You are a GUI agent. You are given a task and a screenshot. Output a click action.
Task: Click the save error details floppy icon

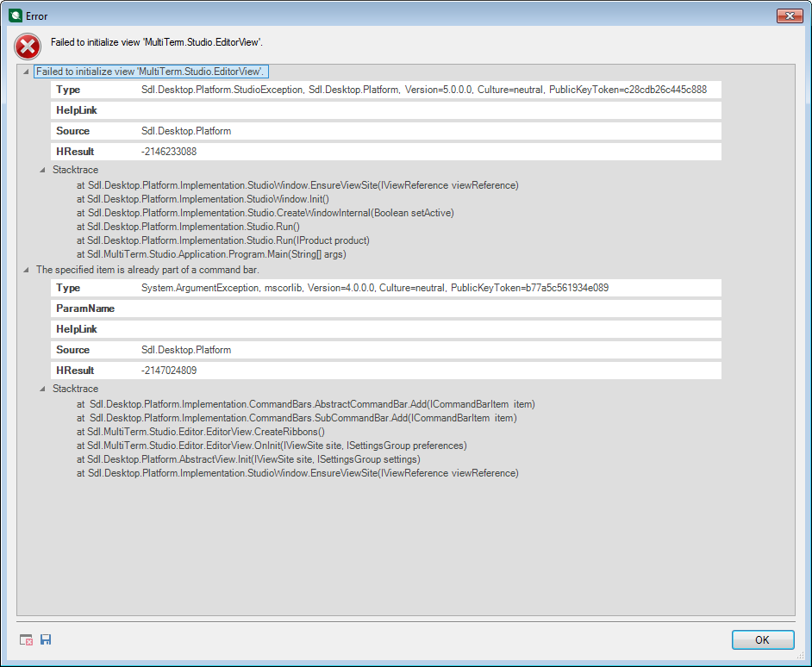[46, 639]
